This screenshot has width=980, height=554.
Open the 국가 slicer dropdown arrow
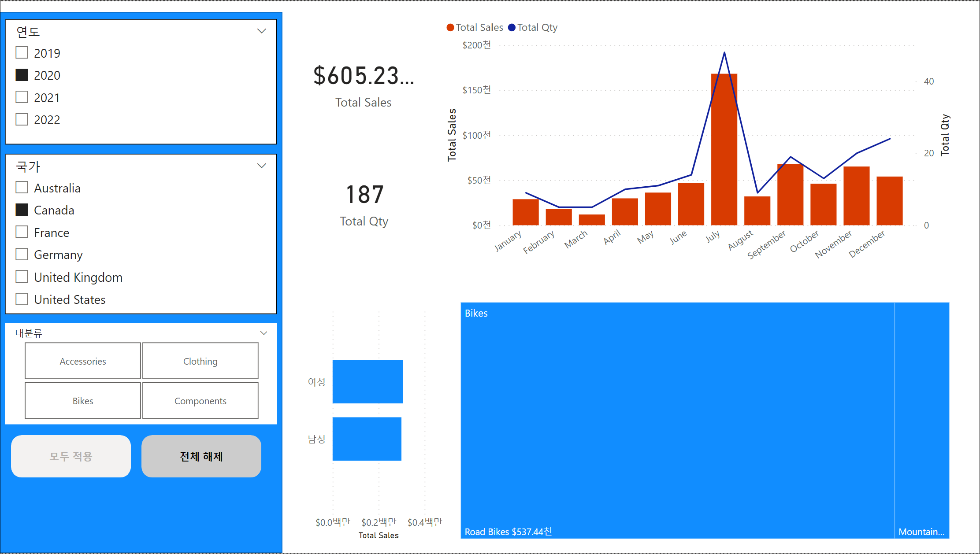pos(262,166)
